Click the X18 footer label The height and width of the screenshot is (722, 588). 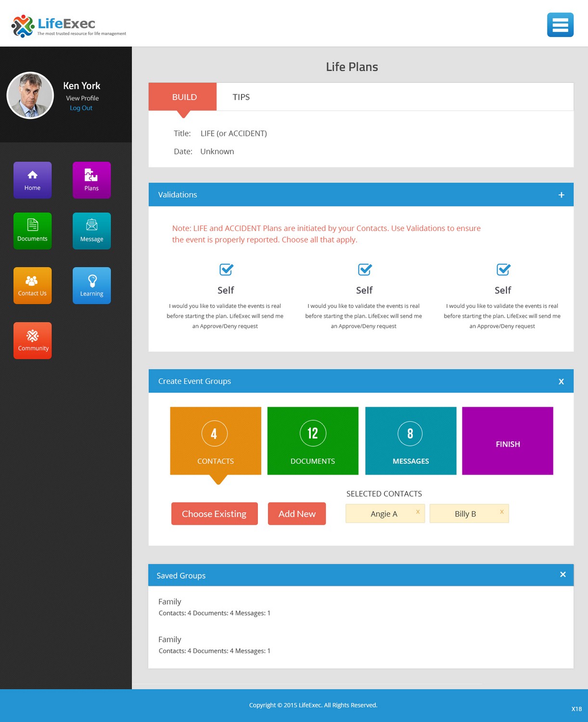576,709
